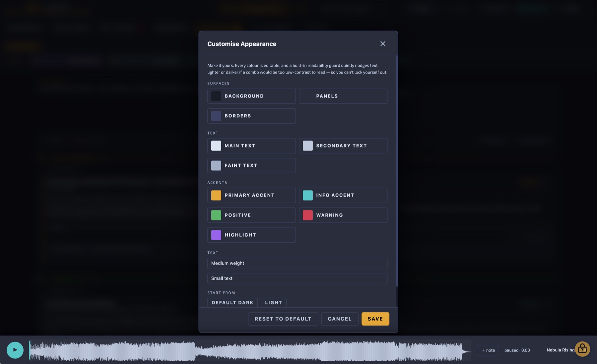This screenshot has height=364, width=597.
Task: Open the Small text size dropdown
Action: 297,278
